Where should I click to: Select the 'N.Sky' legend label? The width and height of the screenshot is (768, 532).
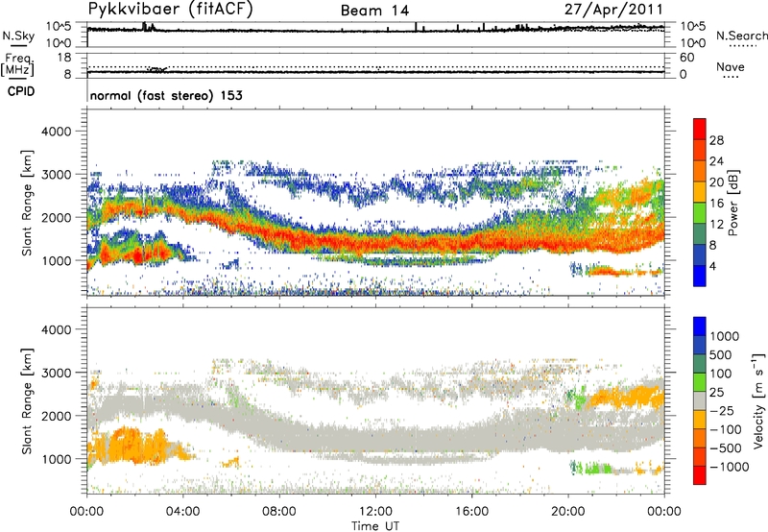pos(18,36)
